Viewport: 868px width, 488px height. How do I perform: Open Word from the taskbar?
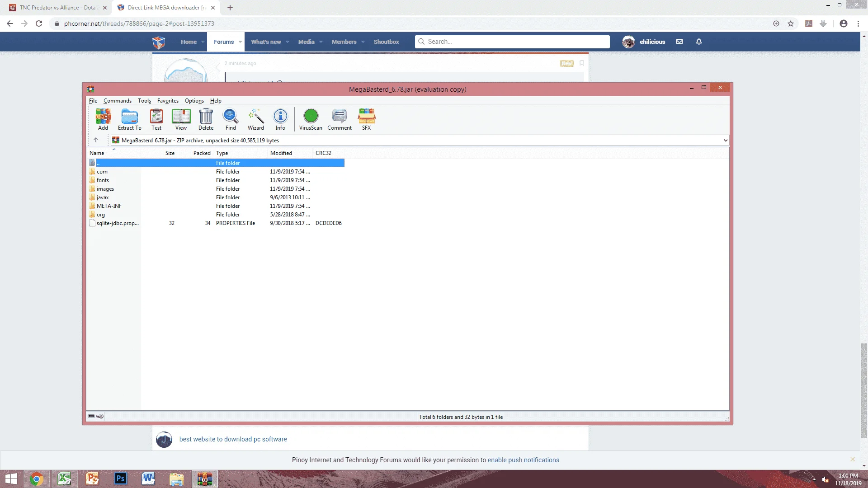click(x=148, y=479)
